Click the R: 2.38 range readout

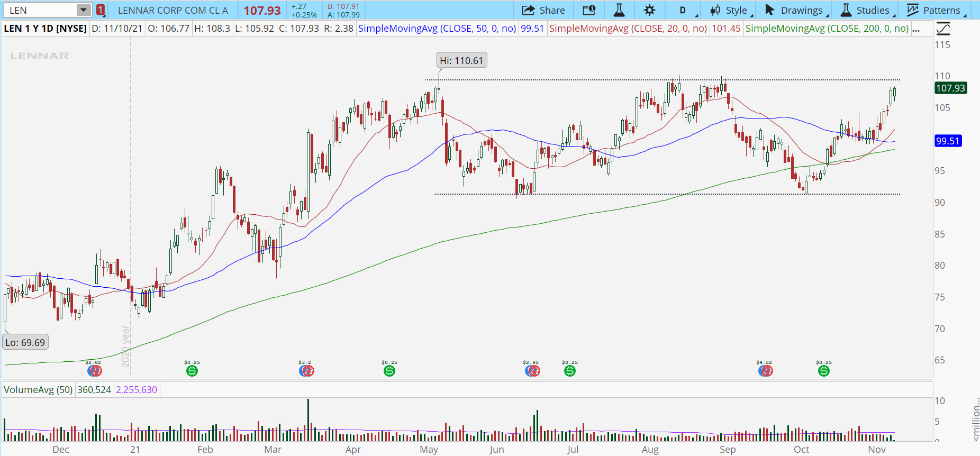coord(339,29)
